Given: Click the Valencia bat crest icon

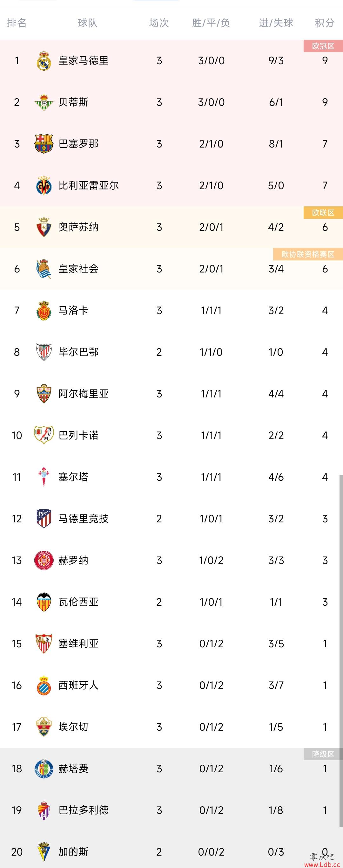Looking at the screenshot, I should tap(44, 602).
